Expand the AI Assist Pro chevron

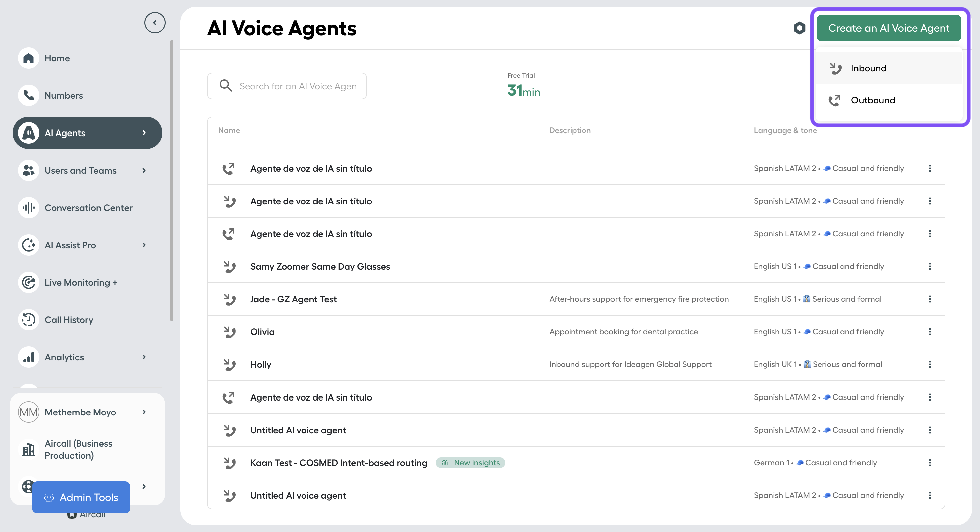(144, 245)
